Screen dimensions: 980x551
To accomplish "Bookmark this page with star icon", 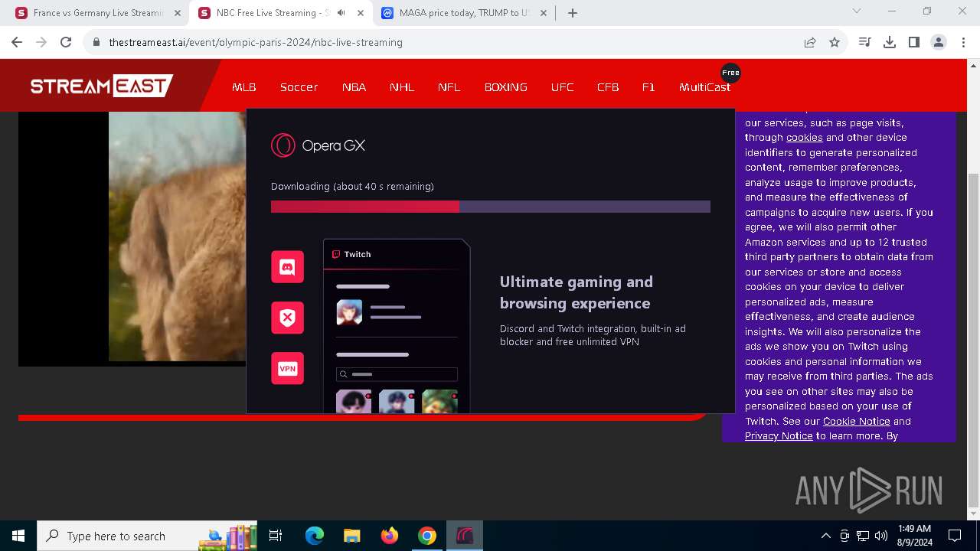I will coord(835,42).
